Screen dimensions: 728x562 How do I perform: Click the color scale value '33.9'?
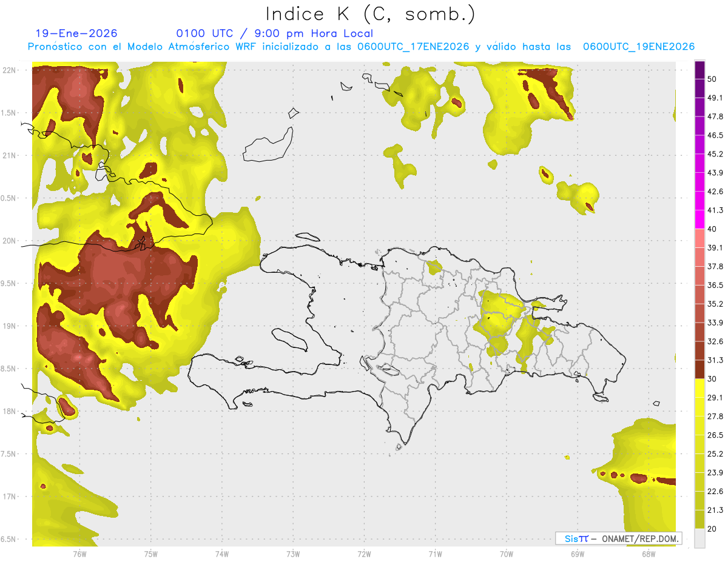715,323
